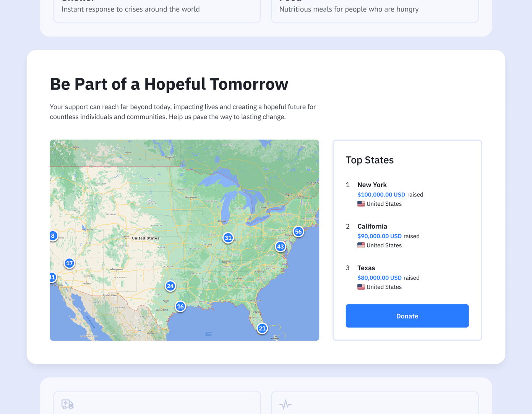Viewport: 532px width, 414px height.
Task: Select California in the Top States list
Action: [x=372, y=226]
